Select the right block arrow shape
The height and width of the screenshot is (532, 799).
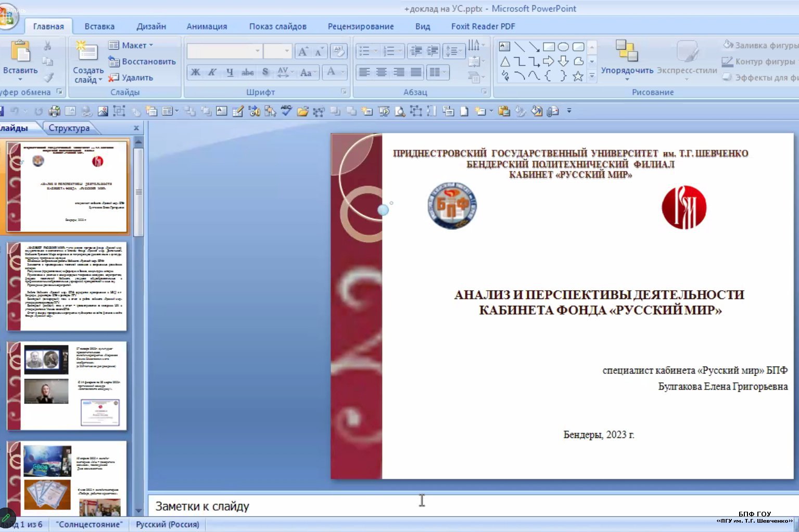pos(549,61)
